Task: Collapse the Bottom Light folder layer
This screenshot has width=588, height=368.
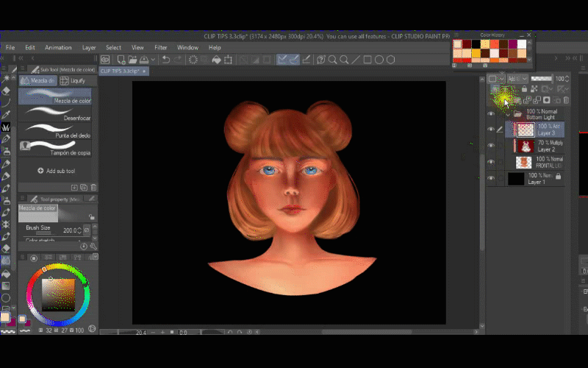Action: [x=506, y=115]
